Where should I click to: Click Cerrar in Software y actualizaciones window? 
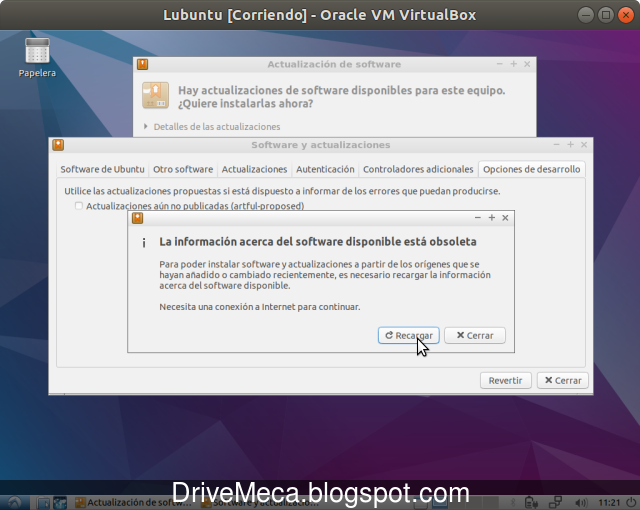(562, 380)
